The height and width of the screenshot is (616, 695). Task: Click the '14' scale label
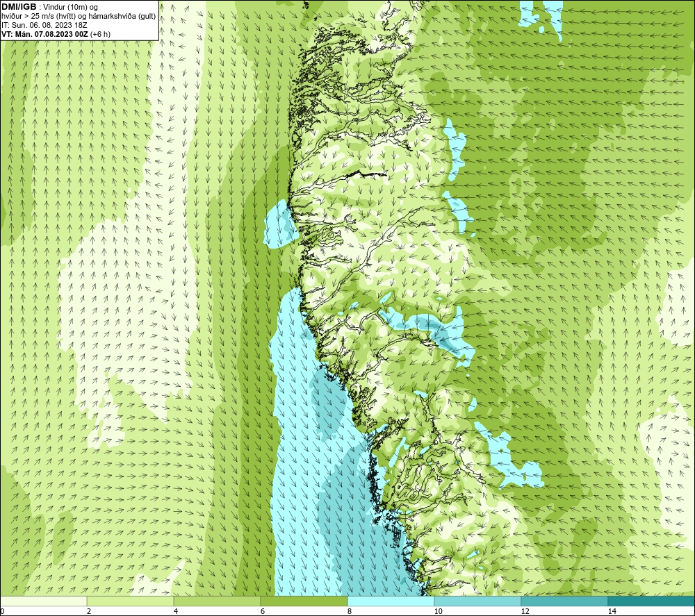(612, 611)
